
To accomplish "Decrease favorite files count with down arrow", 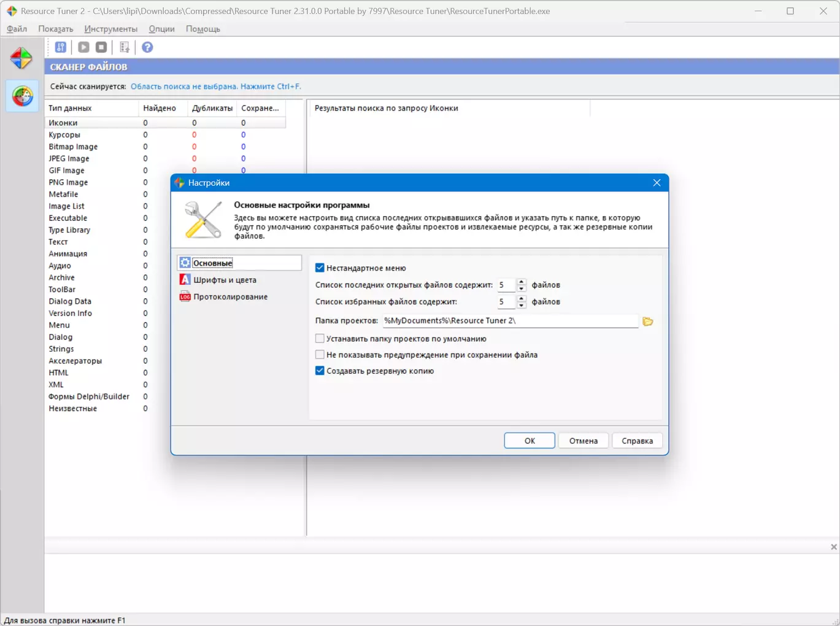I will (x=522, y=305).
